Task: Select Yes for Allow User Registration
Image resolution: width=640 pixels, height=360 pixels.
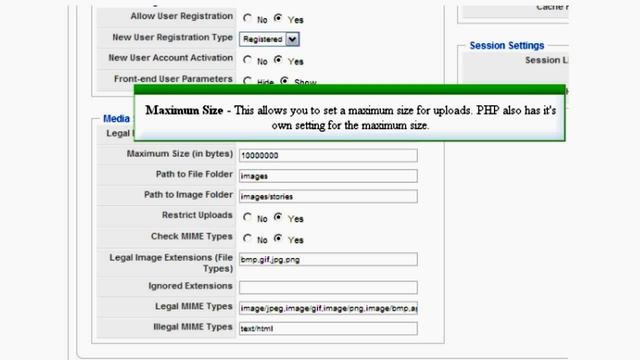Action: point(278,18)
